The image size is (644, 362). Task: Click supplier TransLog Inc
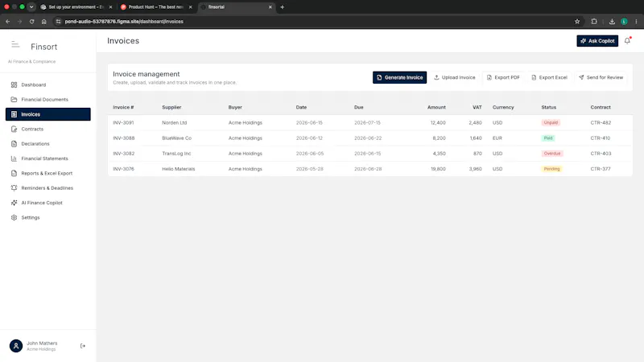click(x=176, y=154)
